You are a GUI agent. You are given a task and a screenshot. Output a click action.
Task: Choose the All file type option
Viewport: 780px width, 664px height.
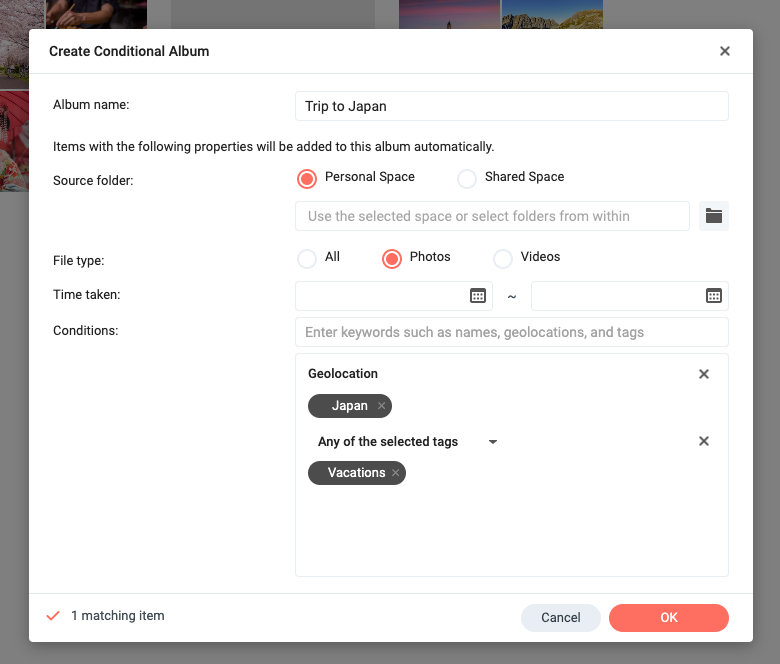click(x=307, y=258)
